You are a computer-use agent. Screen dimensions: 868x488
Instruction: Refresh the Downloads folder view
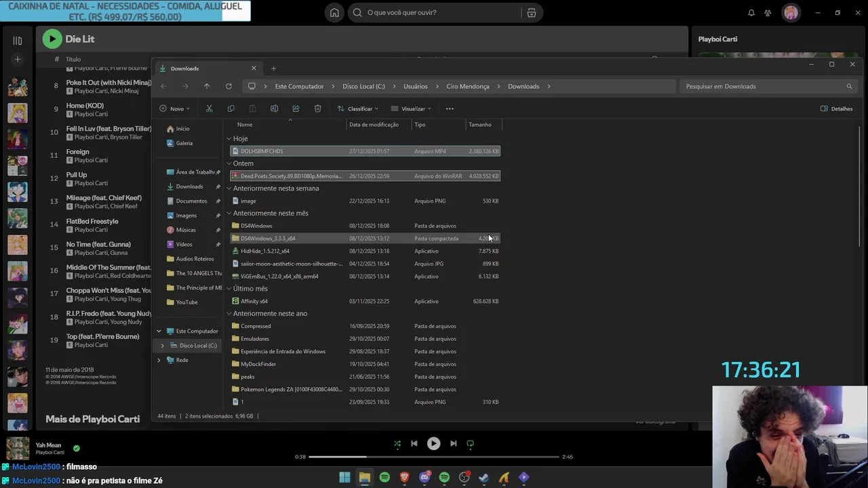point(229,86)
